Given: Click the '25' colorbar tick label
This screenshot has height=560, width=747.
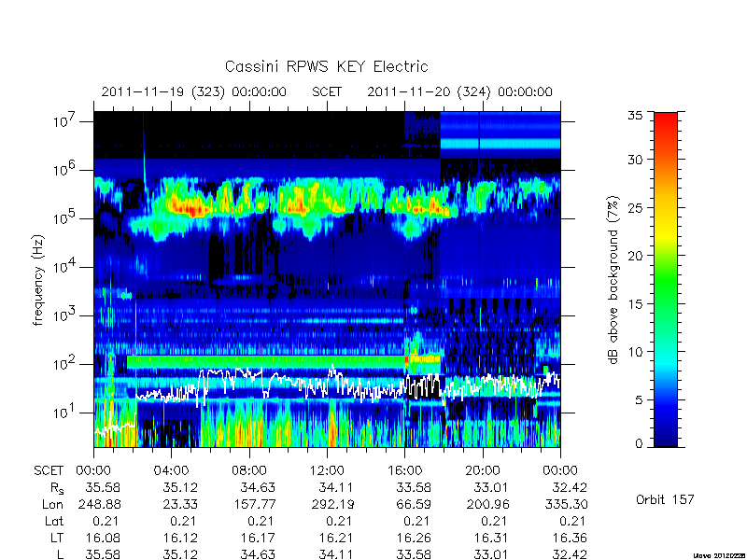Looking at the screenshot, I should pyautogui.click(x=638, y=207).
